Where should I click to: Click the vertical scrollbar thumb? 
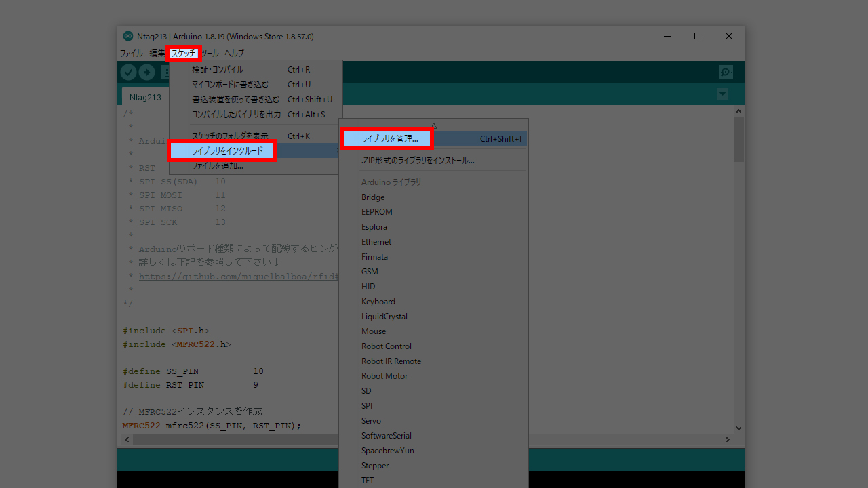point(738,139)
